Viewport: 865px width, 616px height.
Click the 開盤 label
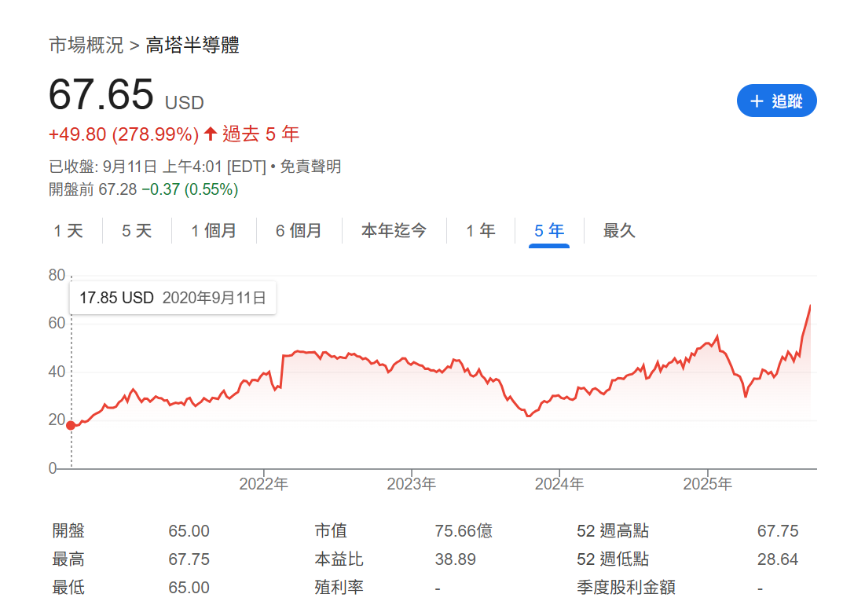click(x=68, y=531)
